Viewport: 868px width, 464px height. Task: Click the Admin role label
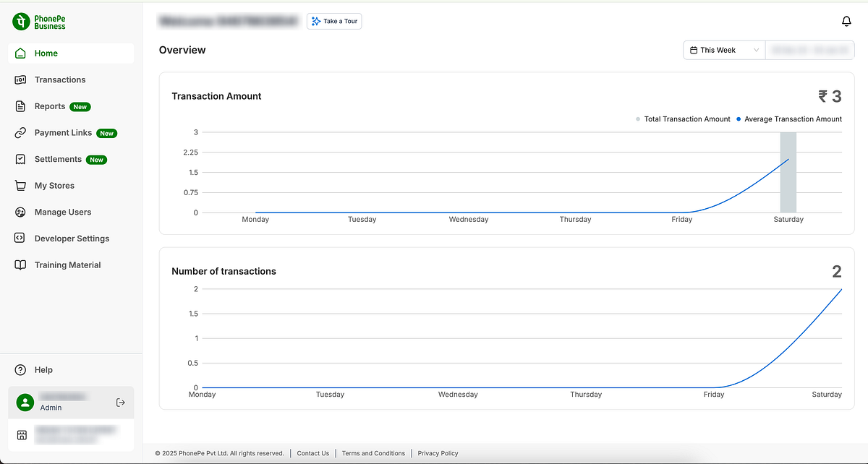point(51,408)
